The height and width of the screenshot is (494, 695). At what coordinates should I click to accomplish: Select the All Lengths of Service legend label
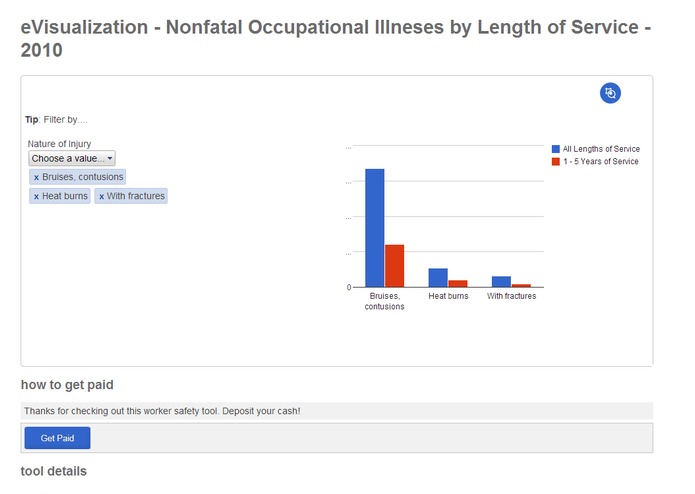[x=601, y=149]
